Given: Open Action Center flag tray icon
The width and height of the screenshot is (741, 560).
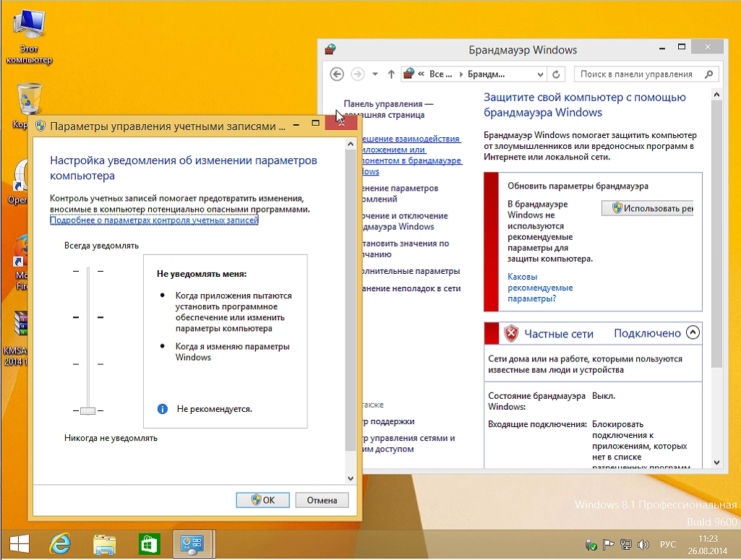Looking at the screenshot, I should [x=608, y=545].
